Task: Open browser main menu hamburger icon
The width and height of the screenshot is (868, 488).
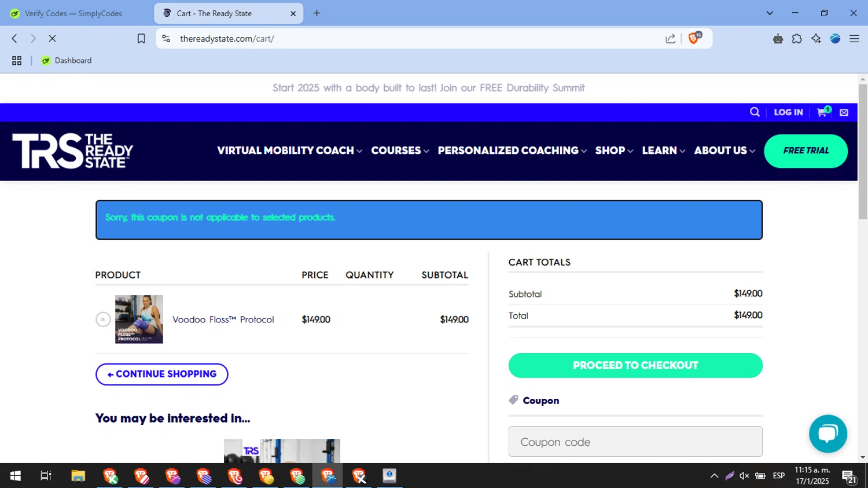Action: point(854,39)
